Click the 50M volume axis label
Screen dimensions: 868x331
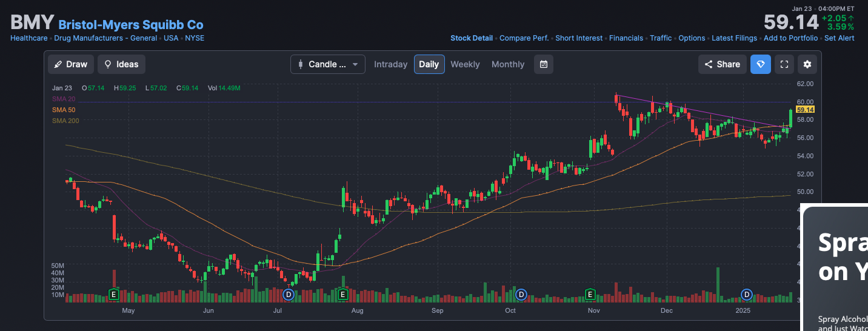(x=58, y=266)
